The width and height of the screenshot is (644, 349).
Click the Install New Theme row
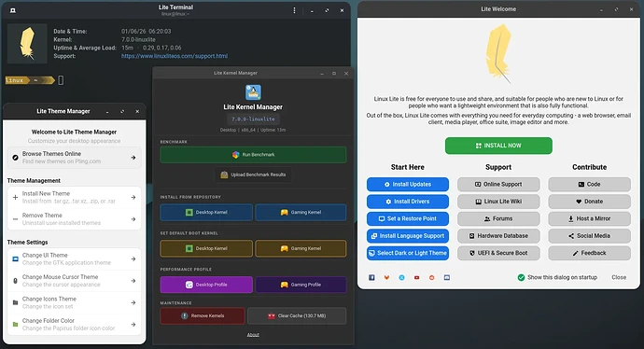75,198
